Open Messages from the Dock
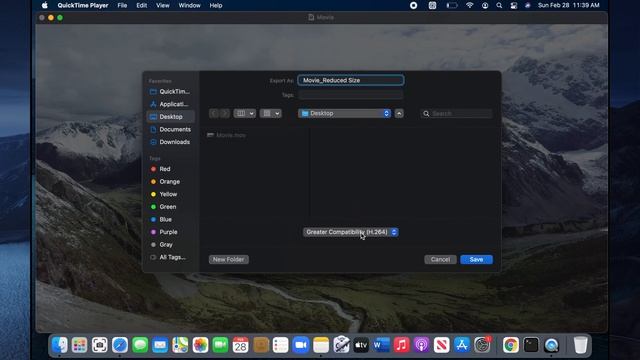The image size is (640, 360). (140, 345)
